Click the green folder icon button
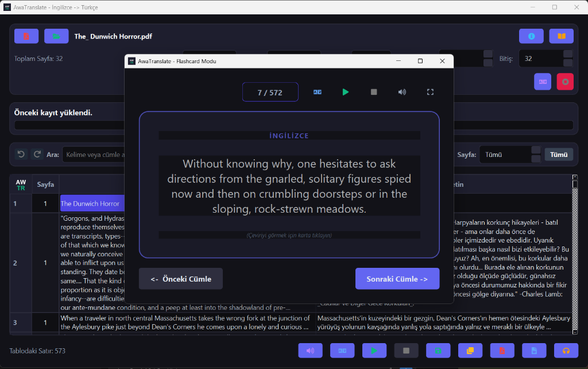 pos(56,36)
